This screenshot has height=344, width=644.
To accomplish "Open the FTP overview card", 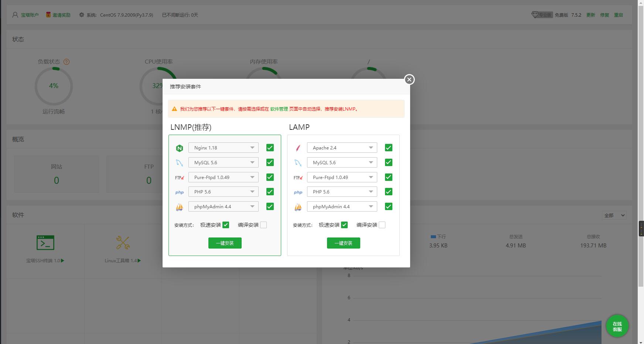I will [149, 174].
